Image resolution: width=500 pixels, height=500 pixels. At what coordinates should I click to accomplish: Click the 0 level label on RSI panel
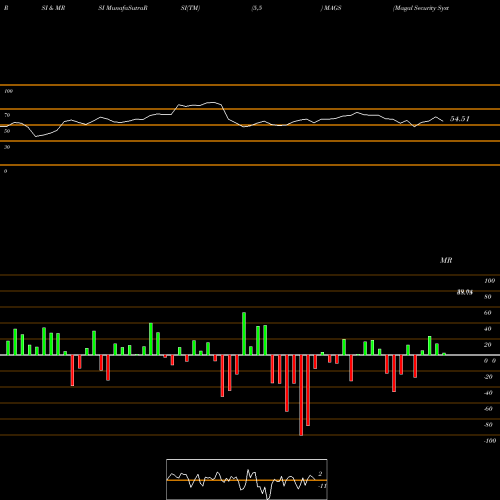(x=5, y=171)
